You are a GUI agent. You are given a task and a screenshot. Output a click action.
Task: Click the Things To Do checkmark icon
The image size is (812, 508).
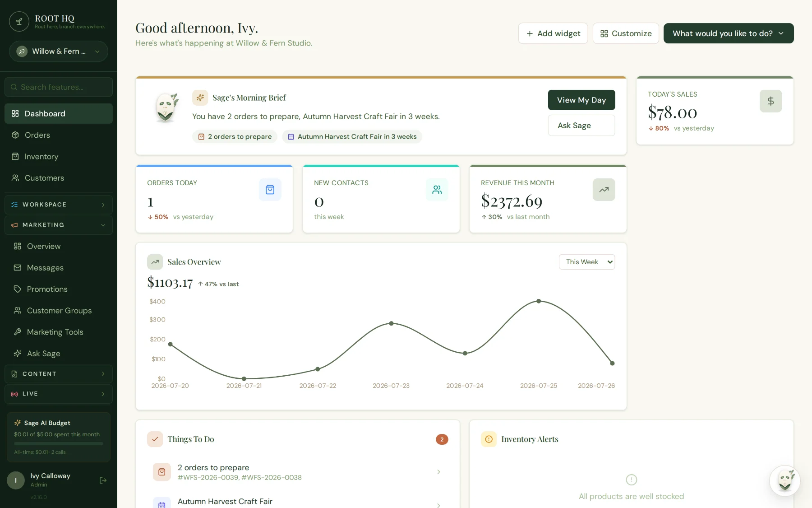pos(155,439)
